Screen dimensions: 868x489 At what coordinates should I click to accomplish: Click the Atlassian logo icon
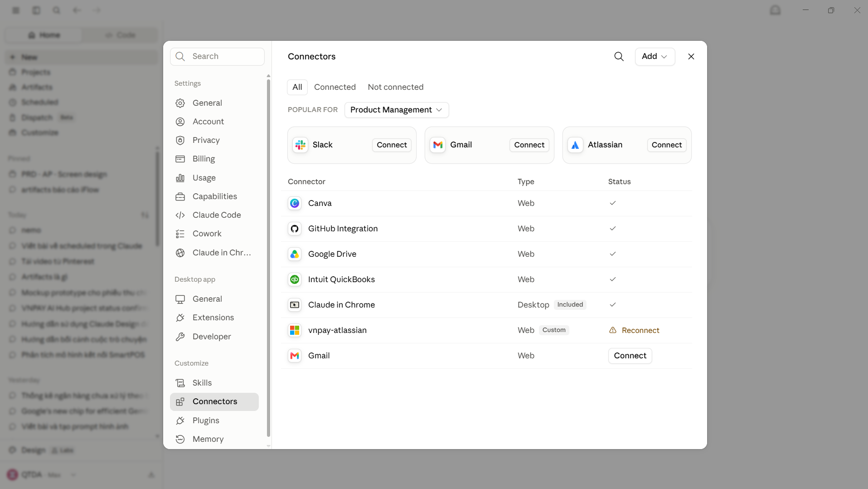pyautogui.click(x=575, y=145)
